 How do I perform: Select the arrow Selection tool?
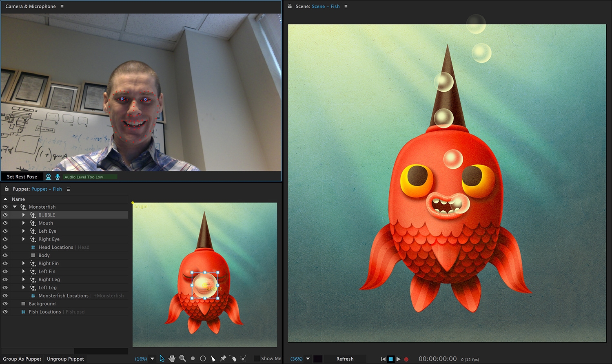(162, 359)
